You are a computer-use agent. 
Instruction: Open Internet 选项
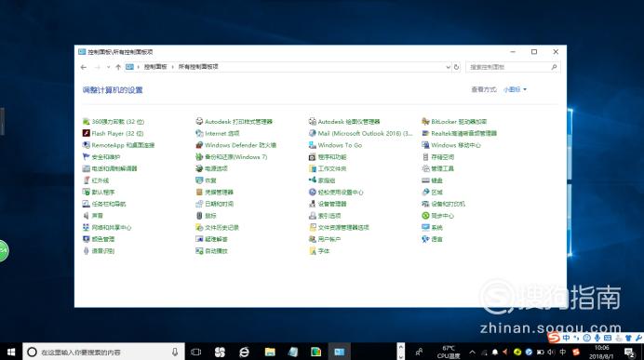pyautogui.click(x=217, y=133)
